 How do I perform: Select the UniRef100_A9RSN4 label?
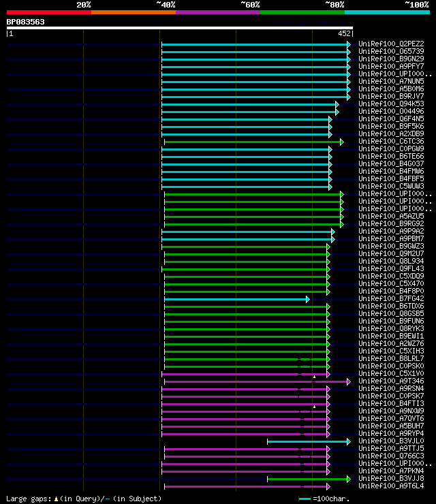(x=391, y=389)
